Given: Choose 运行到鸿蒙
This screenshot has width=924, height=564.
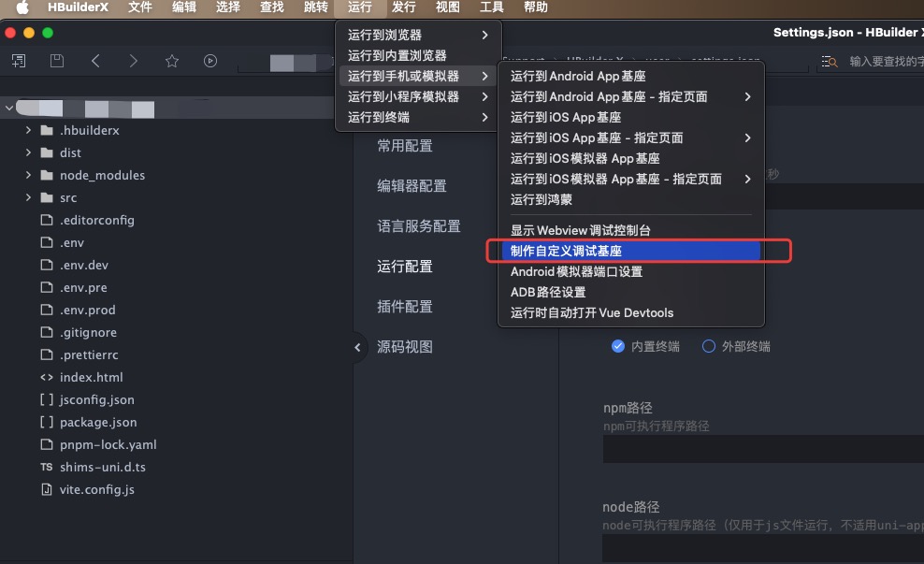Looking at the screenshot, I should pos(630,200).
